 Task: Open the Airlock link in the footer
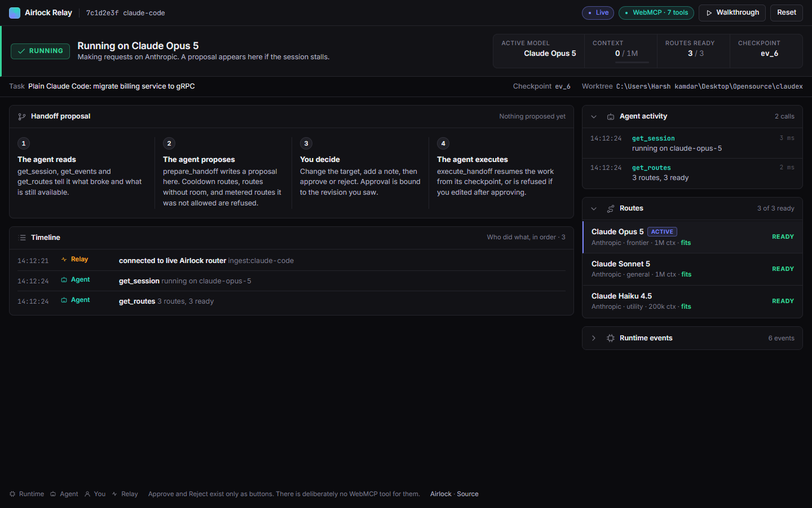[441, 494]
